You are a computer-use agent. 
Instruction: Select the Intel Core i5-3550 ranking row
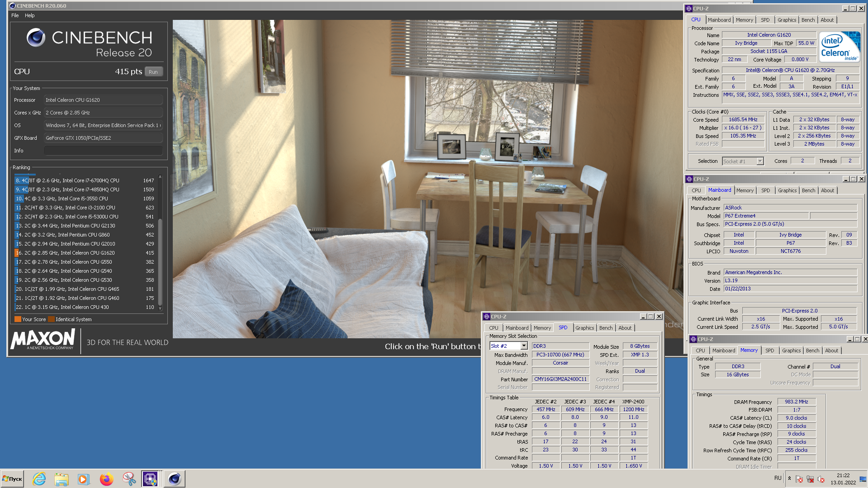pyautogui.click(x=85, y=199)
